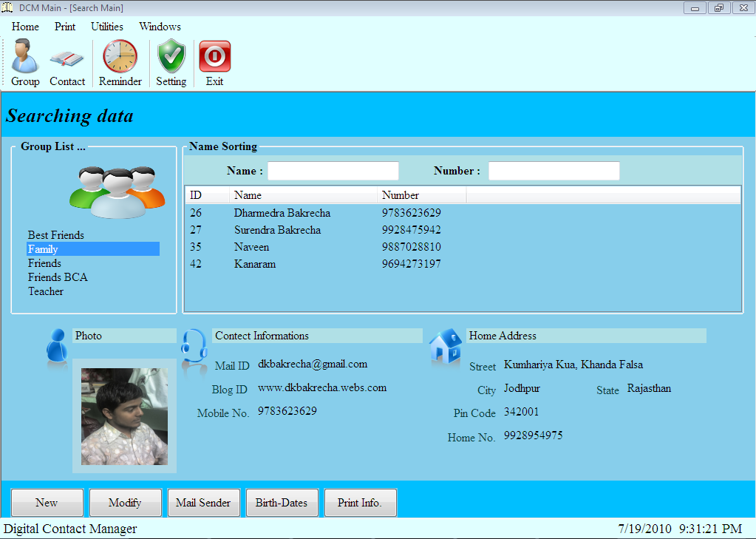Click number 9887028810 in the list
The width and height of the screenshot is (756, 539).
(412, 246)
